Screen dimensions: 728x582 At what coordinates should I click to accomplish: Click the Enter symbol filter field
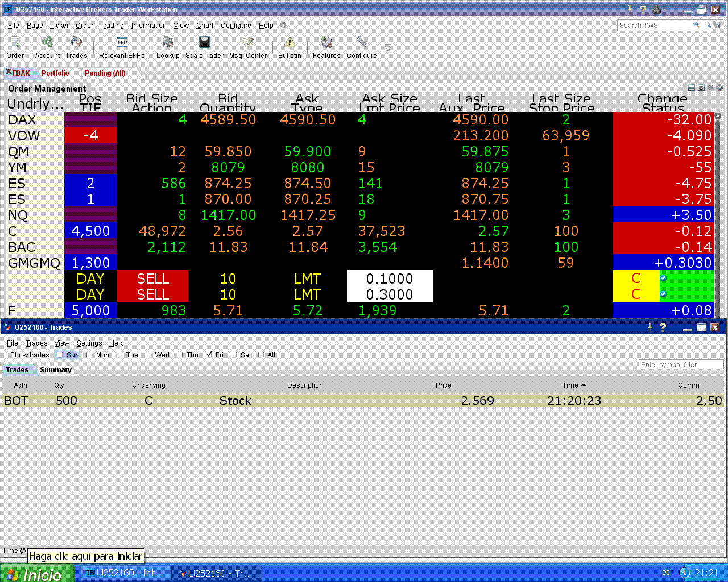[x=681, y=365]
